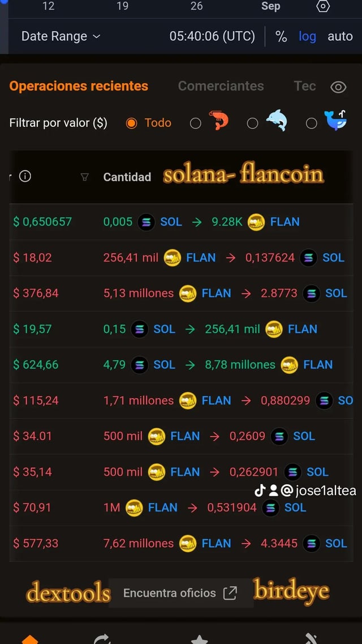Enable percent scale on the chart
The image size is (362, 644).
[x=281, y=36]
